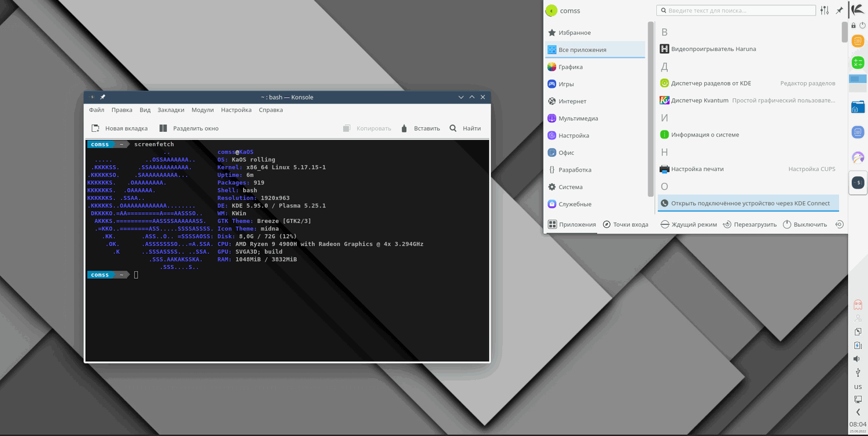Select the Мультимедиа category
Viewport: 868px width, 436px height.
(x=595, y=119)
